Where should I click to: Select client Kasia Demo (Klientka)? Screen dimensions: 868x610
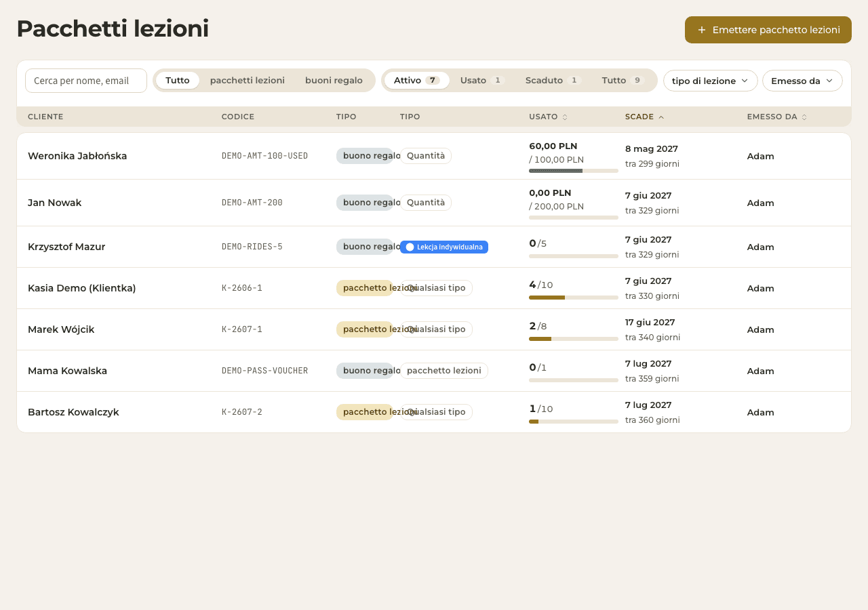[82, 288]
